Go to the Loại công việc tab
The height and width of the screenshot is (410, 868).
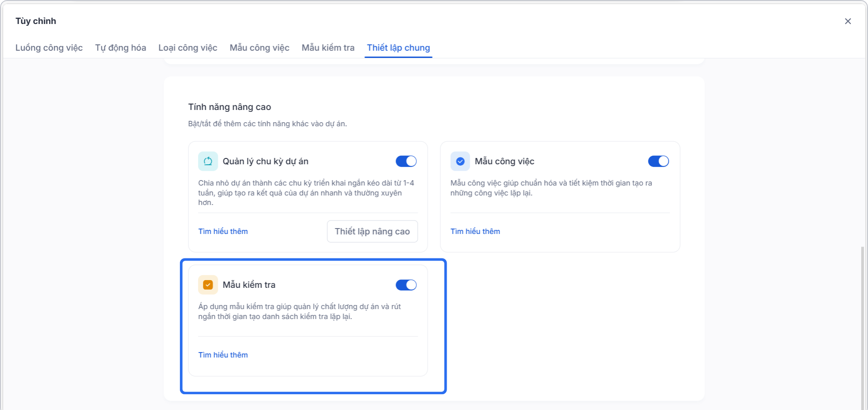[188, 48]
